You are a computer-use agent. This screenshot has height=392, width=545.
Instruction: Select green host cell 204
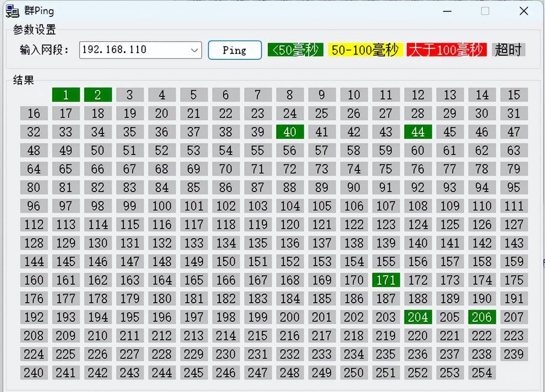pos(418,317)
